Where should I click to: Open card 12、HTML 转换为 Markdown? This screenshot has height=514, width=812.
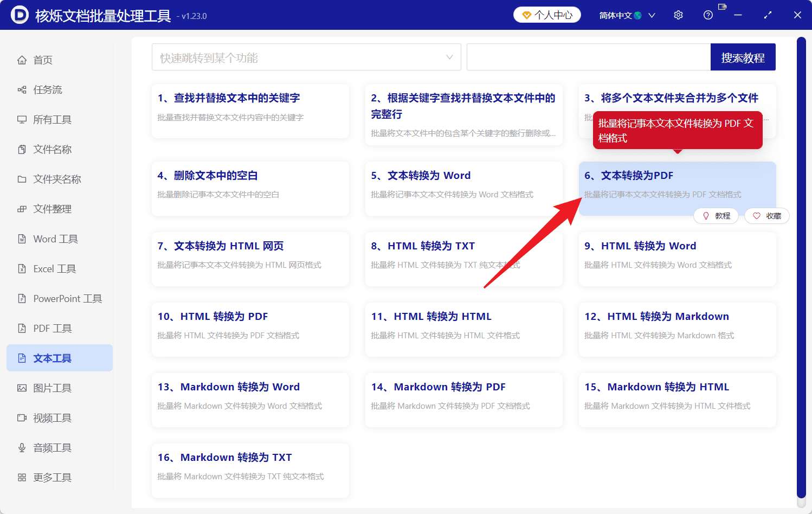(678, 330)
